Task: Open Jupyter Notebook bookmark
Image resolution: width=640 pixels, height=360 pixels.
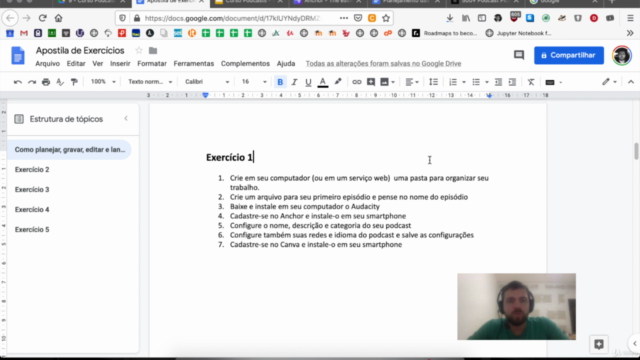Action: [519, 33]
